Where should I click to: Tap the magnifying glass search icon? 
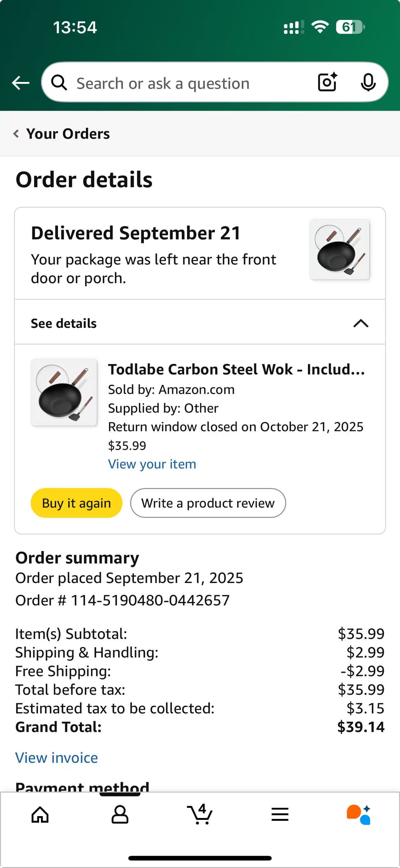click(59, 83)
